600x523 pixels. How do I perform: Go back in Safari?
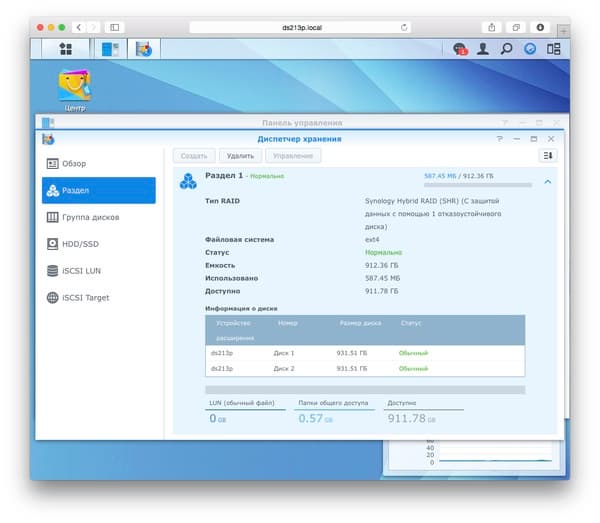[x=79, y=27]
